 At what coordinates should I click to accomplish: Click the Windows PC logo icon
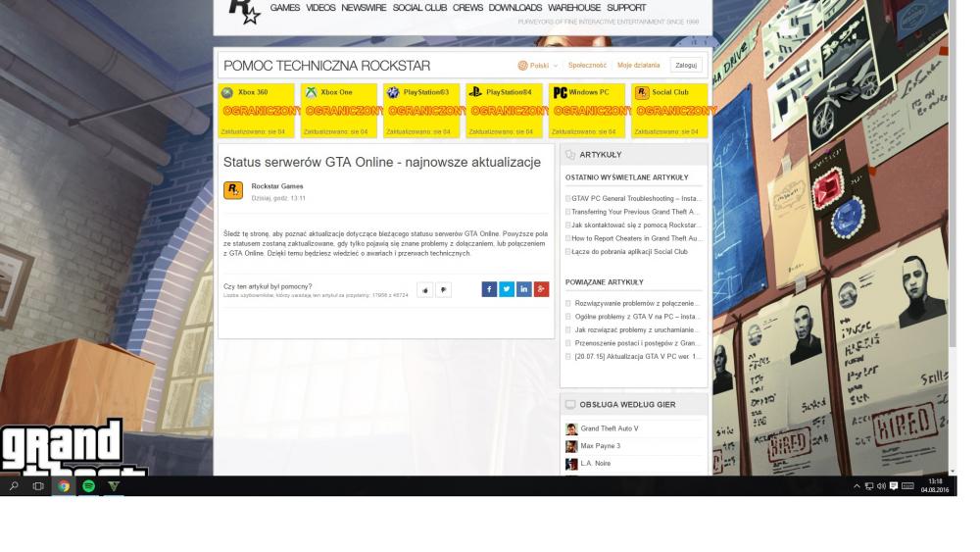560,92
